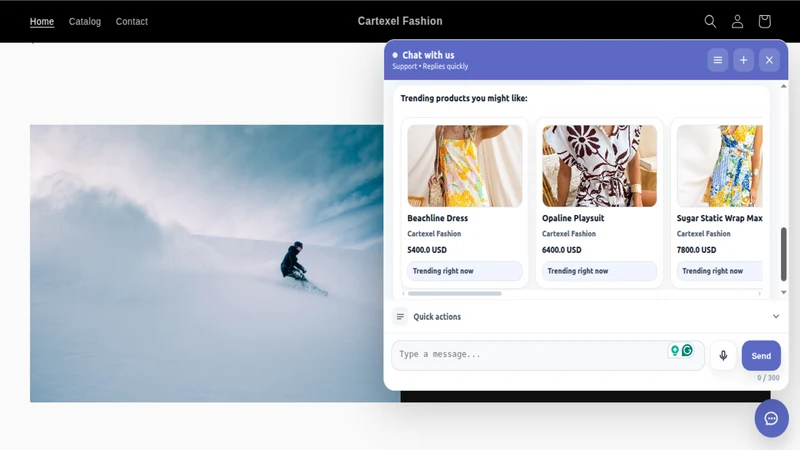Click Cartexel Fashion vendor under Opaline Playsuit

(569, 234)
